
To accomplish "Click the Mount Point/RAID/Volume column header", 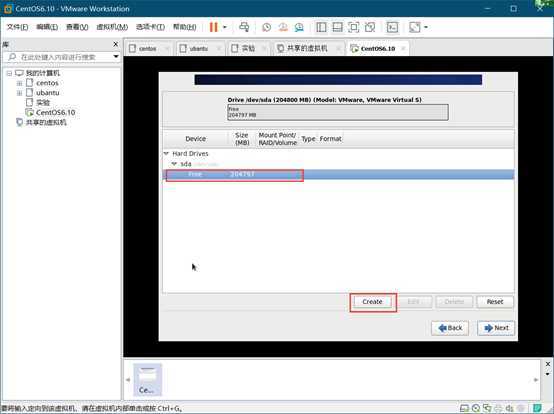I will (277, 139).
